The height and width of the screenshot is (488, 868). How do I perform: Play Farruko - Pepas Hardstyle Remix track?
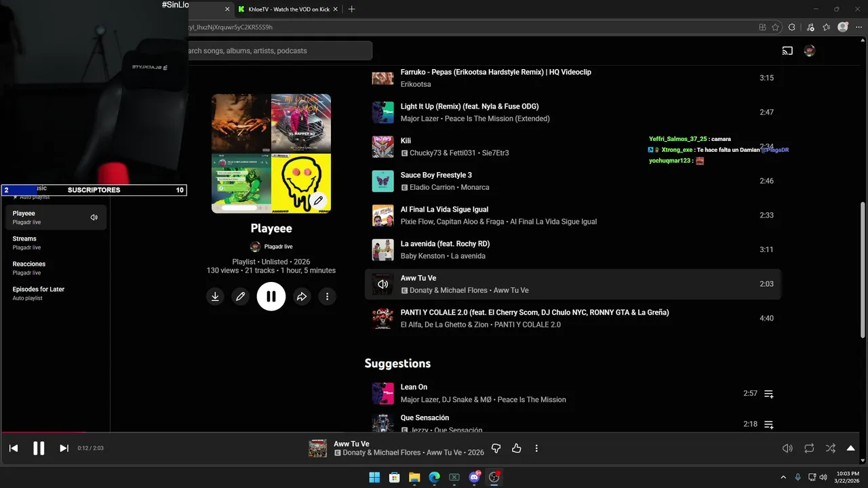[496, 72]
